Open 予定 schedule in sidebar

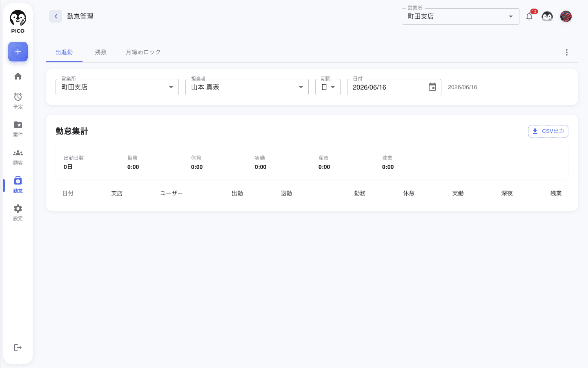(x=18, y=101)
